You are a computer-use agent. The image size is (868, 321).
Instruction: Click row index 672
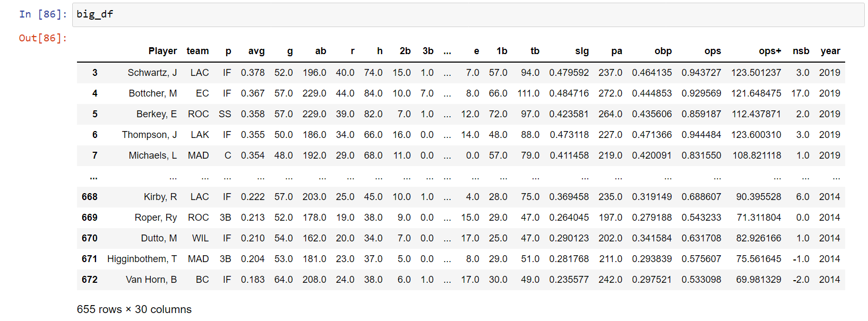90,280
